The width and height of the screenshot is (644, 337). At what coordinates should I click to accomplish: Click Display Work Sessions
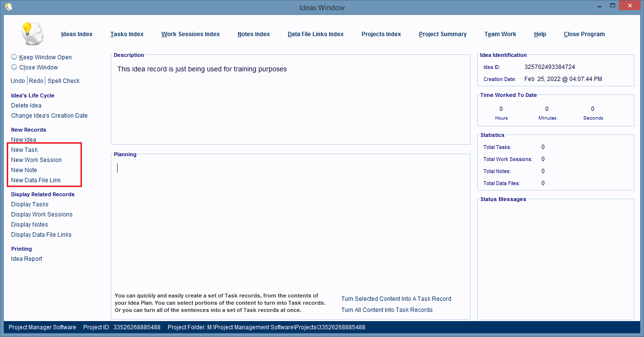pos(42,215)
